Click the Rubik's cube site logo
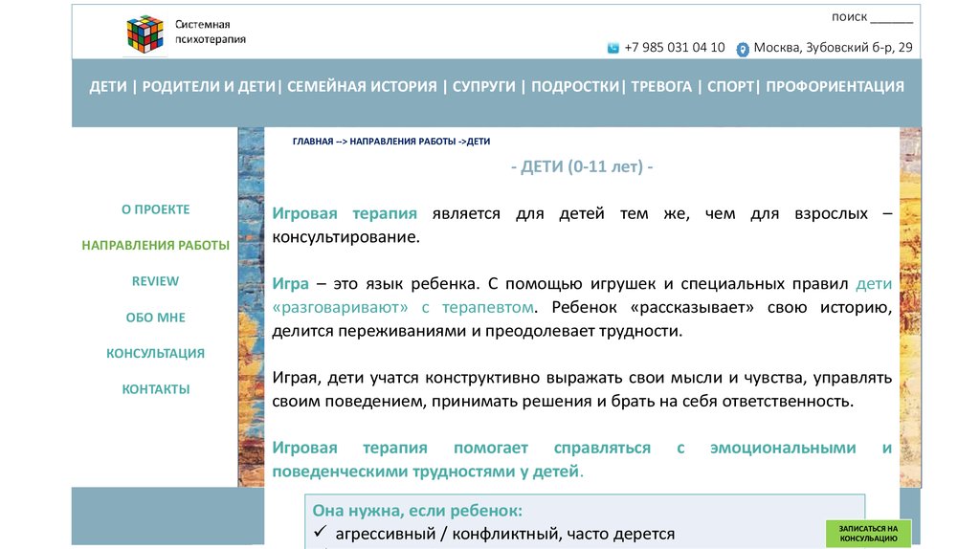The width and height of the screenshot is (980, 549). (x=145, y=34)
